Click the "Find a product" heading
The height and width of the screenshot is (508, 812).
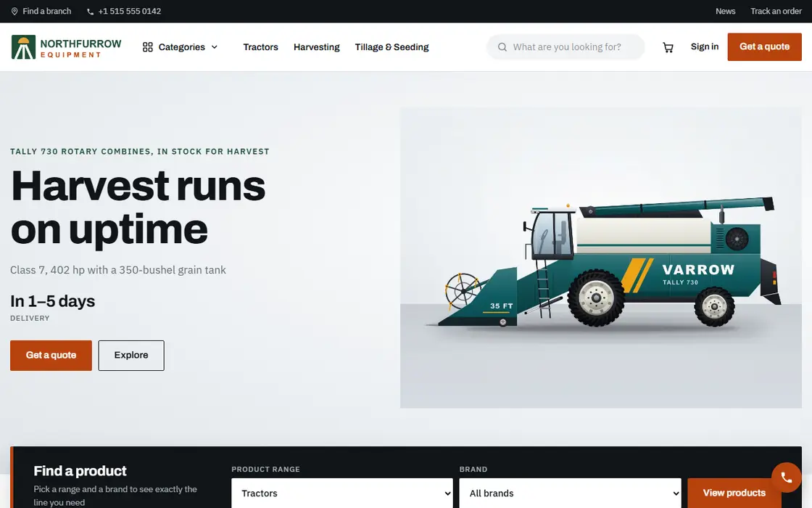[x=80, y=471]
